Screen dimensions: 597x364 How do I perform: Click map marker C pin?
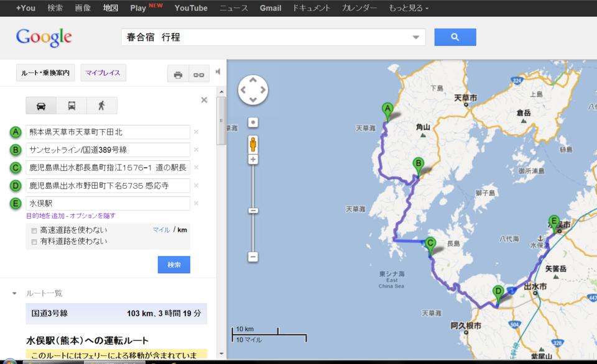point(430,245)
